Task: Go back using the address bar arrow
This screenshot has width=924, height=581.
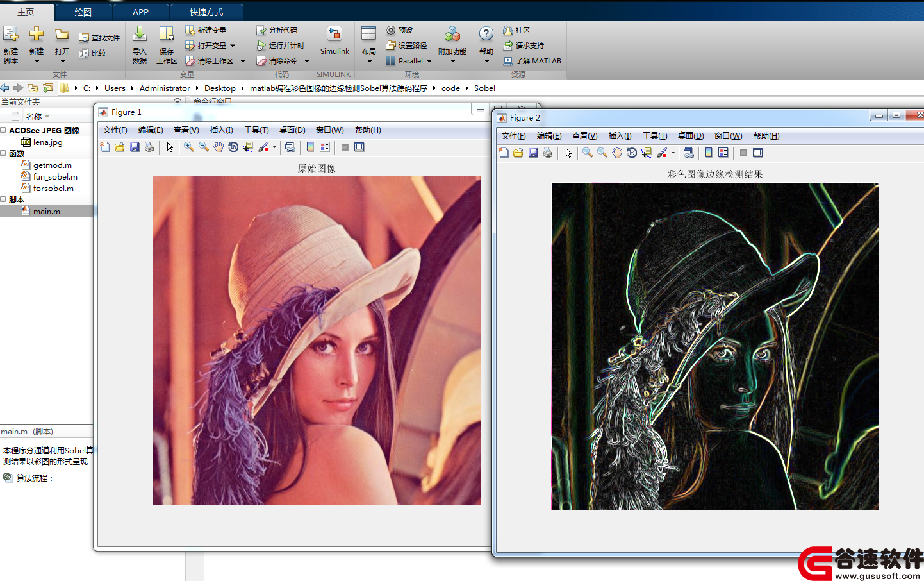Action: point(5,88)
